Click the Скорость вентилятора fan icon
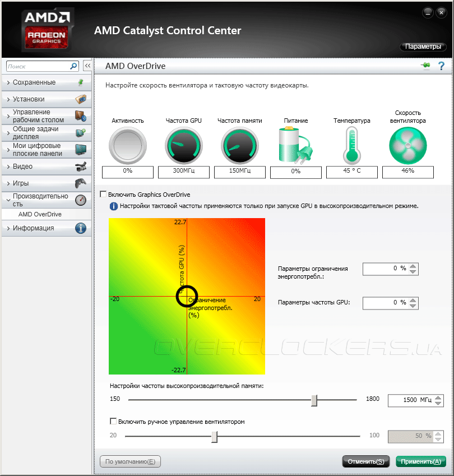 [408, 146]
